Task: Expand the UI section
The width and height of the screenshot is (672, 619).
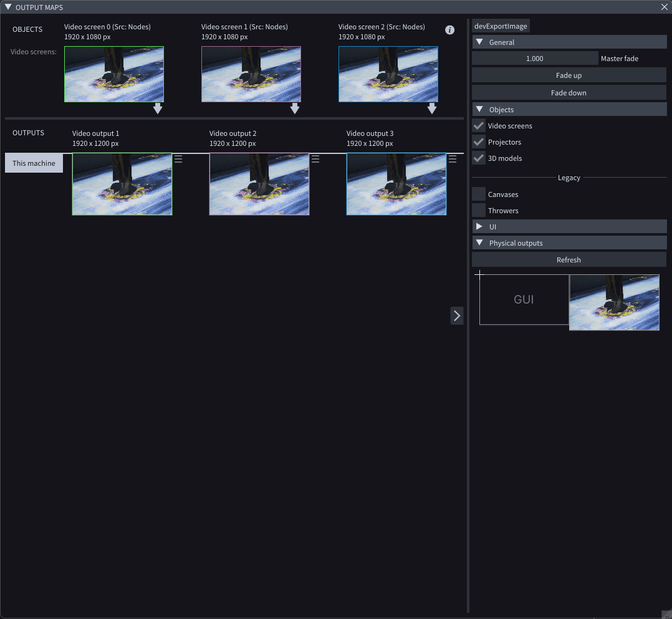Action: click(569, 227)
